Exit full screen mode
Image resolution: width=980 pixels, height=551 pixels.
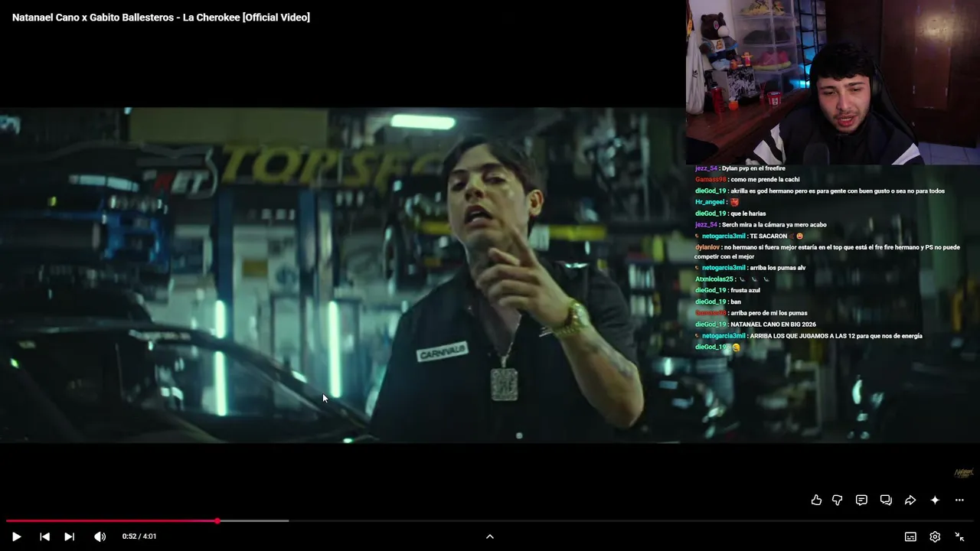tap(959, 536)
